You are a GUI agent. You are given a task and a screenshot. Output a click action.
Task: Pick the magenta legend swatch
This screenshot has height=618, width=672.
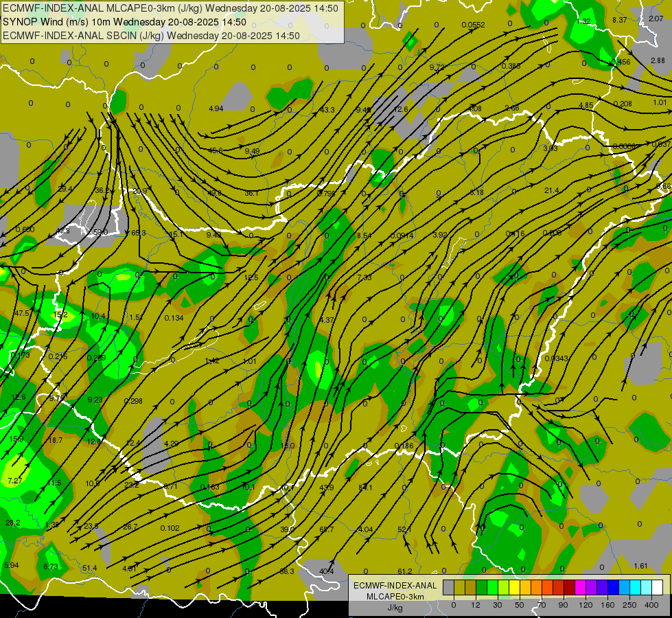coord(580,588)
